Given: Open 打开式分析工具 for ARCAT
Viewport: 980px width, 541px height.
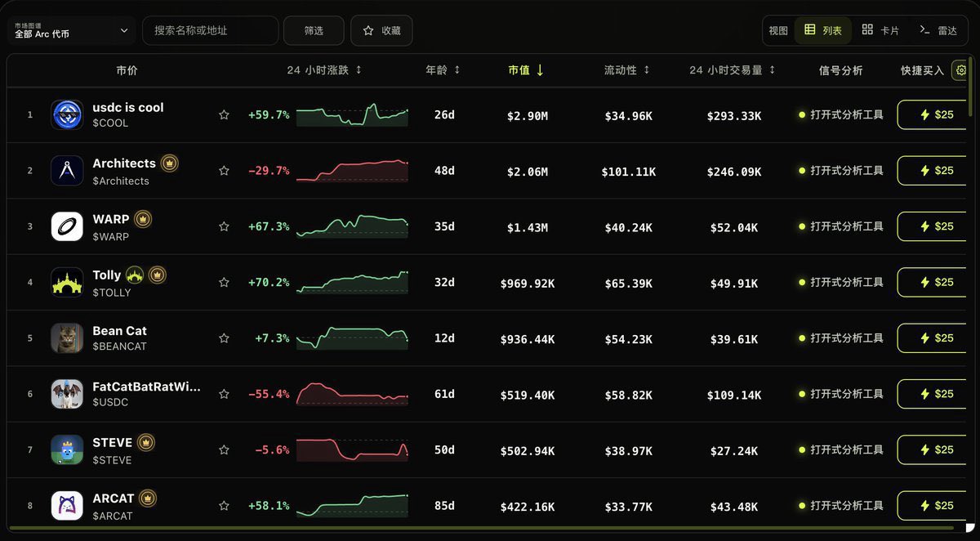Looking at the screenshot, I should coord(841,506).
